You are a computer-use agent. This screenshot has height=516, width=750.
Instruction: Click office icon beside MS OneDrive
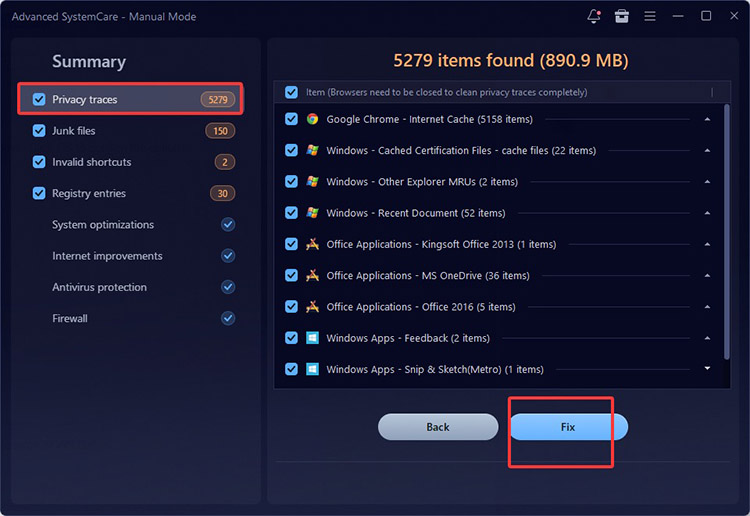point(312,275)
